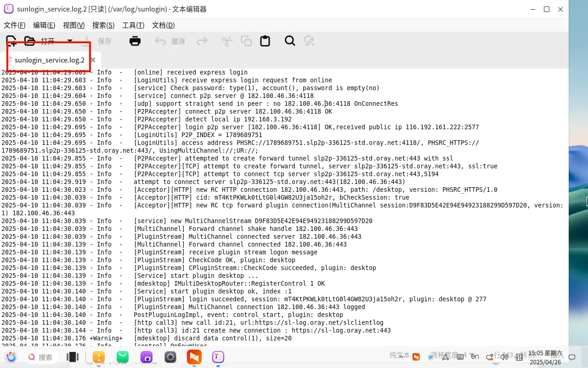Click the paste clipboard icon
The width and height of the screenshot is (588, 368).
(x=265, y=41)
